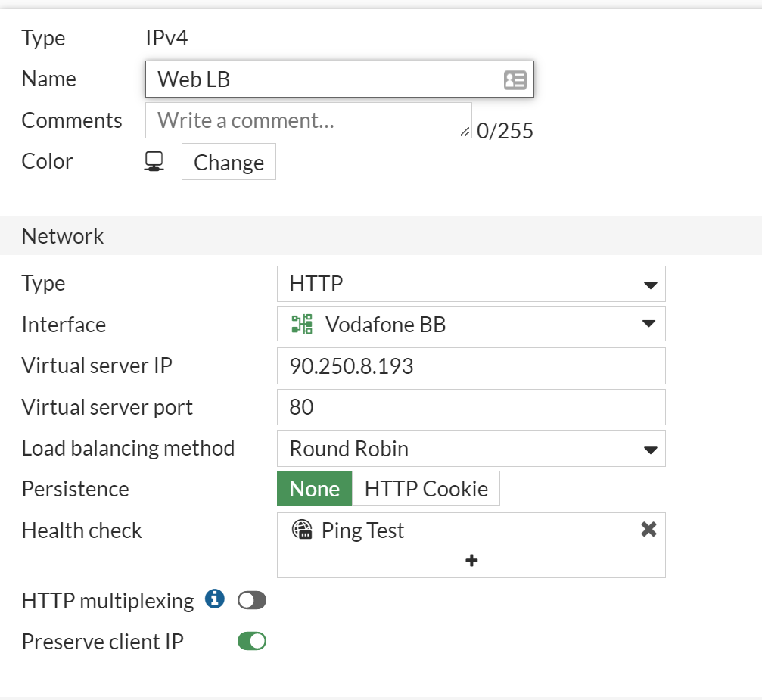Enable the HTTP multiplexing toggle

point(252,599)
